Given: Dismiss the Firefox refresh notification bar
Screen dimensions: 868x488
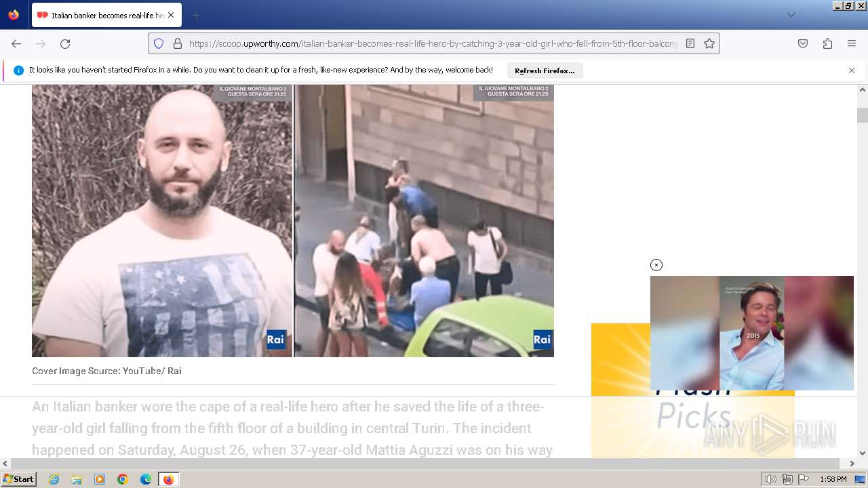Looking at the screenshot, I should pyautogui.click(x=852, y=70).
